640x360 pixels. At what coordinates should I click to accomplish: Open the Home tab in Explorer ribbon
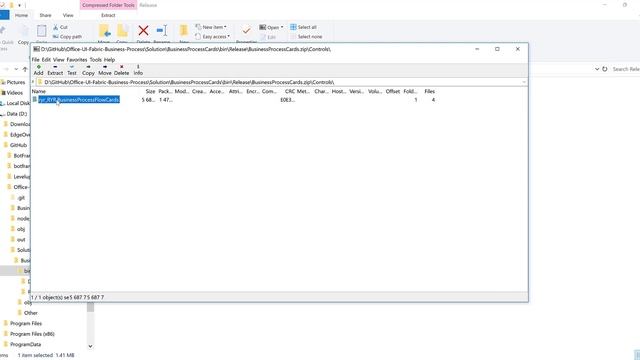(21, 16)
